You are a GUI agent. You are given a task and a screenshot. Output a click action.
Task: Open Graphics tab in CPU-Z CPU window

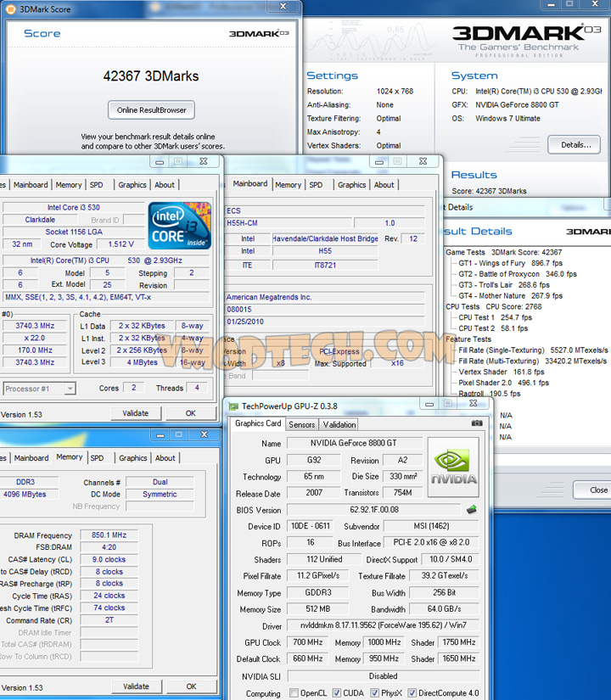click(x=132, y=185)
